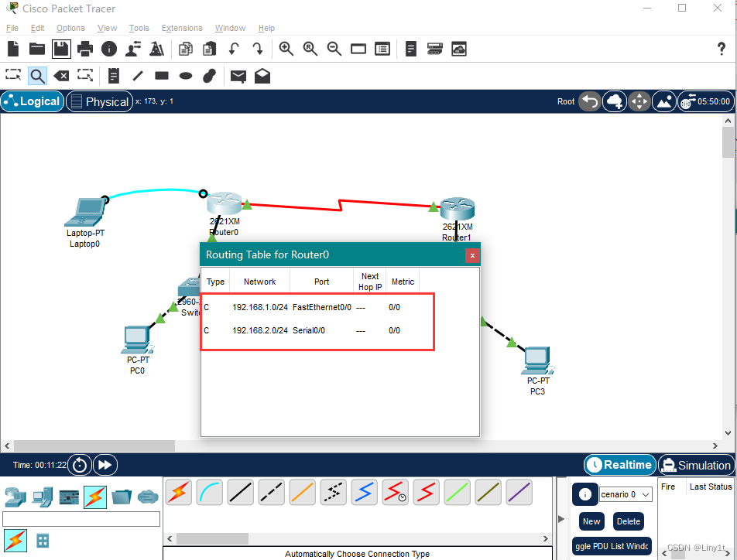Image resolution: width=737 pixels, height=560 pixels.
Task: Switch to Simulation mode
Action: tap(696, 465)
